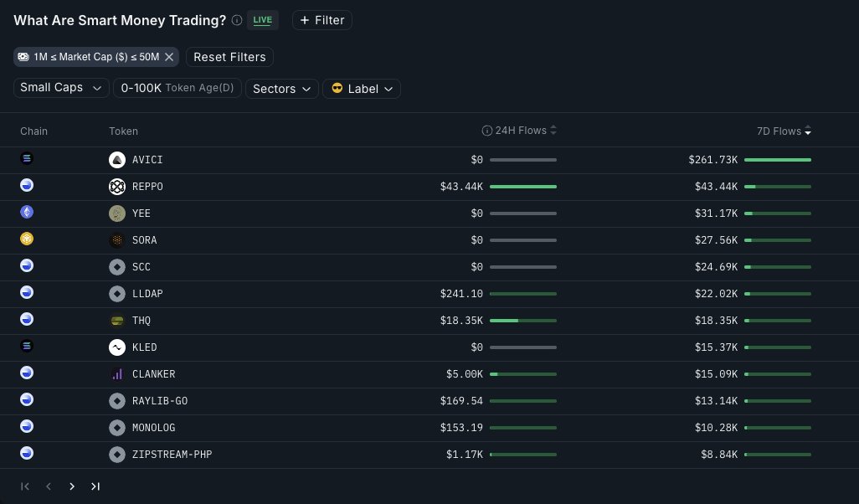The width and height of the screenshot is (859, 504).
Task: Jump to the last page
Action: 95,486
